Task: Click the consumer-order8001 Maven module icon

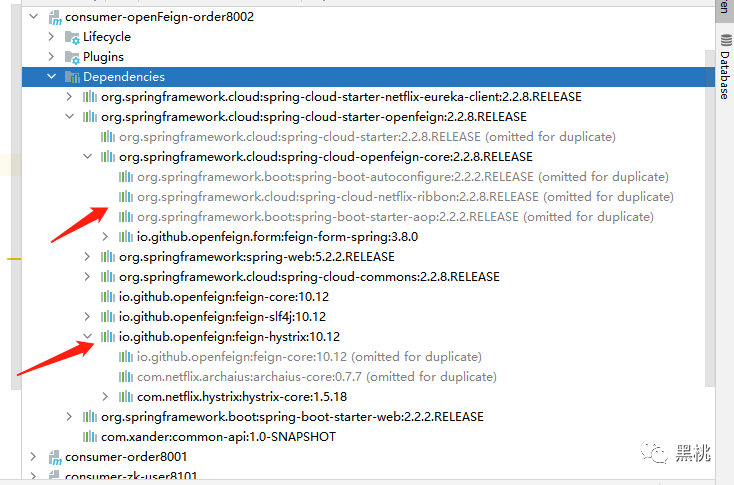Action: (55, 457)
